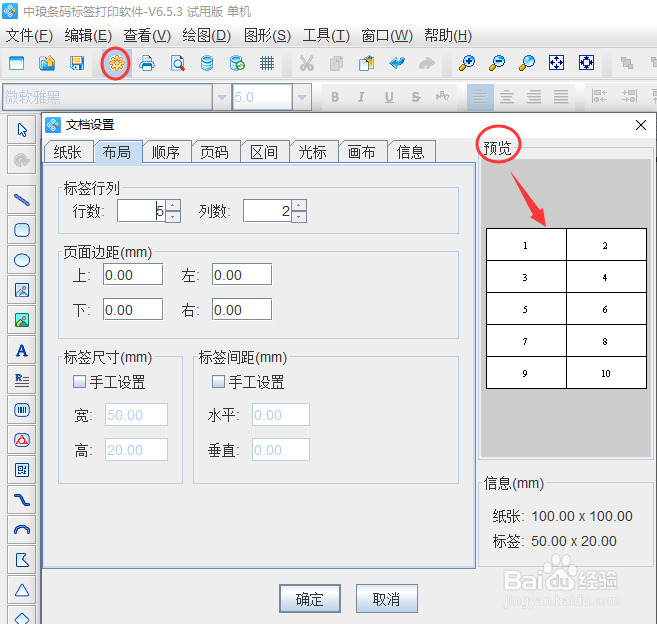Toggle center text alignment
The image size is (657, 624).
(x=507, y=97)
